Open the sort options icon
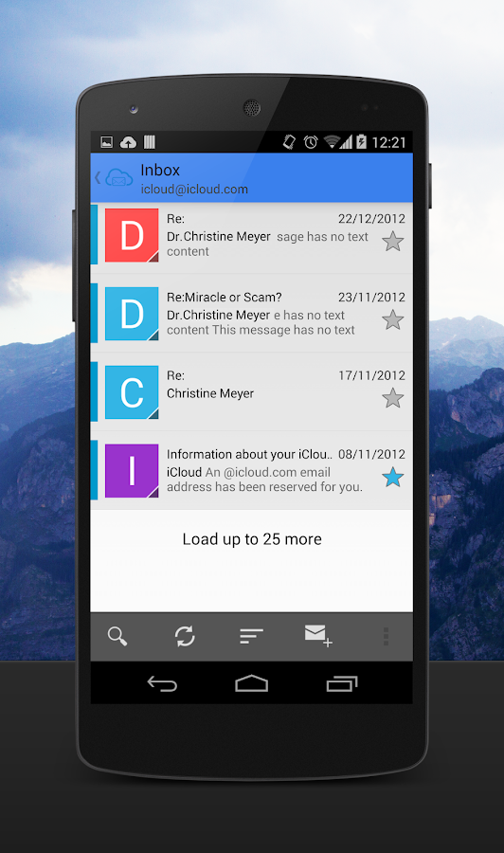Viewport: 504px width, 853px height. (251, 636)
